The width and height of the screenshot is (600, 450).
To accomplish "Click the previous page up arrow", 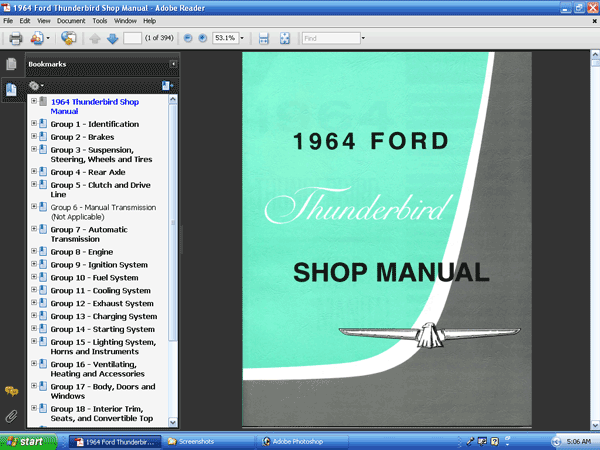I will pyautogui.click(x=95, y=38).
